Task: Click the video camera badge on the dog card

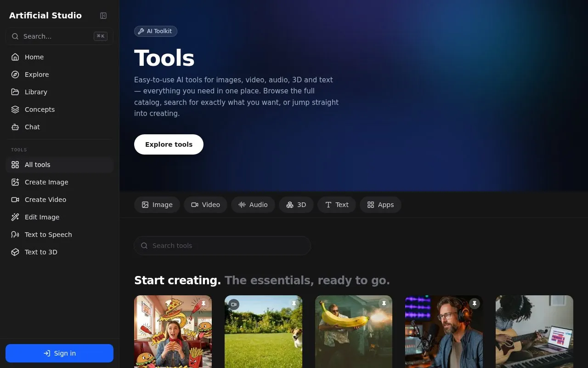Action: click(234, 304)
